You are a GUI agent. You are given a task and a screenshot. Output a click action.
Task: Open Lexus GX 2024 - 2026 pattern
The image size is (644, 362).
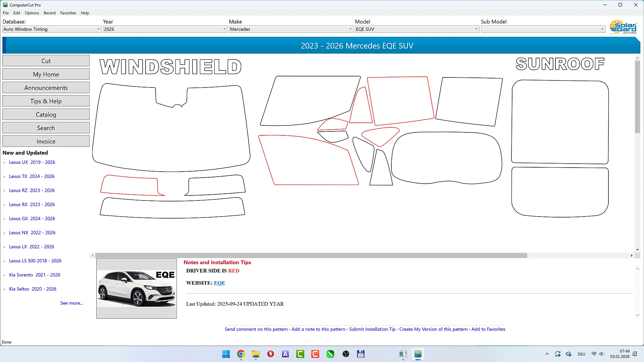(x=32, y=219)
